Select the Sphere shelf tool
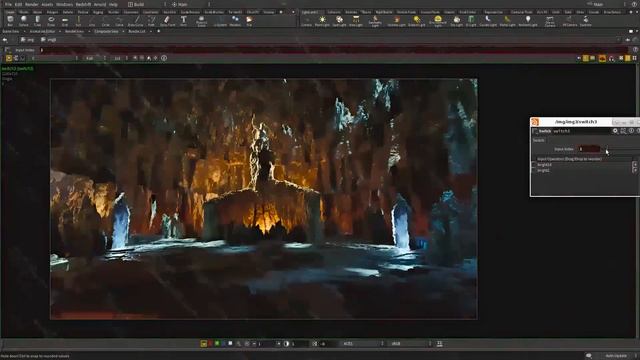This screenshot has width=640, height=360. pyautogui.click(x=24, y=20)
